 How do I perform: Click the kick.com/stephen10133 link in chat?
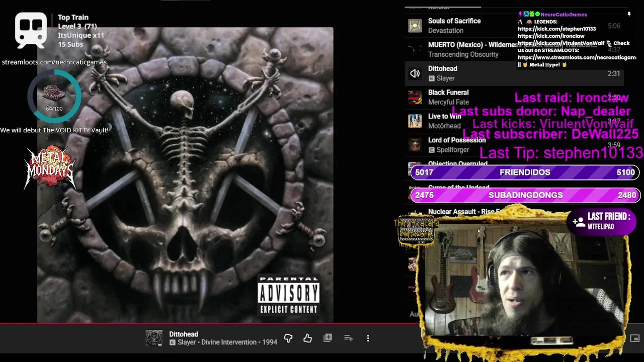(557, 29)
